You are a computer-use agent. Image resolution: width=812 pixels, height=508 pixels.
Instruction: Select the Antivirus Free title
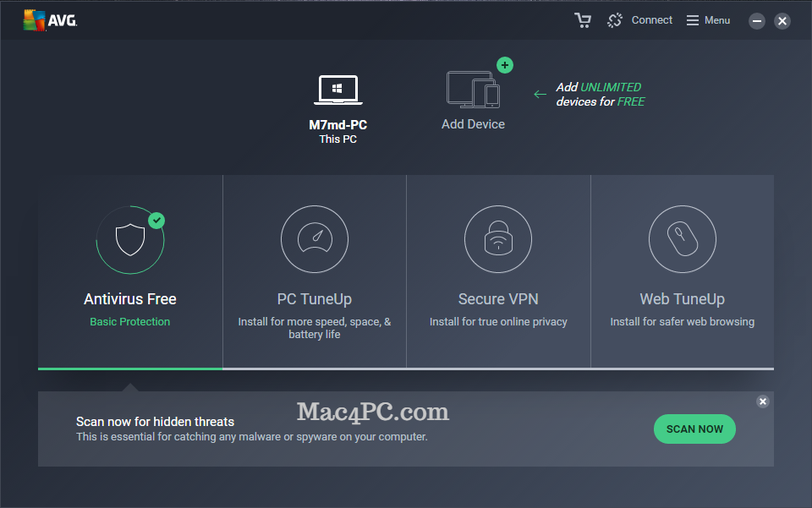tap(130, 299)
